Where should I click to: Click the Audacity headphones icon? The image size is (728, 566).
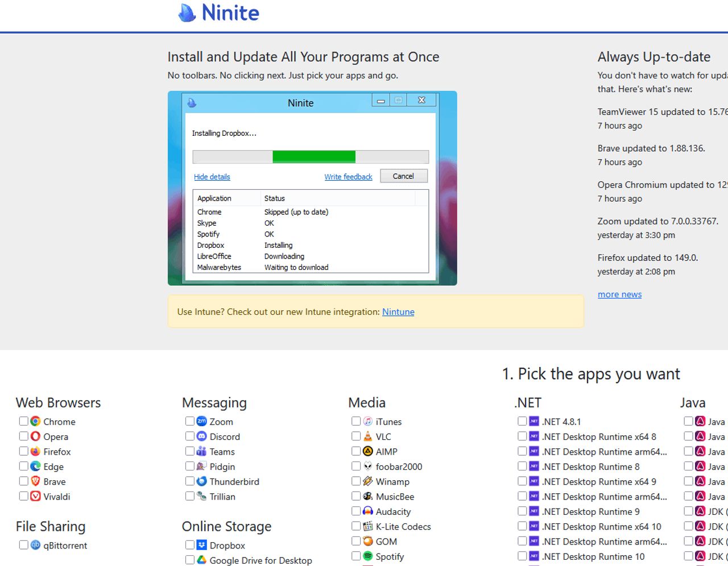[368, 511]
